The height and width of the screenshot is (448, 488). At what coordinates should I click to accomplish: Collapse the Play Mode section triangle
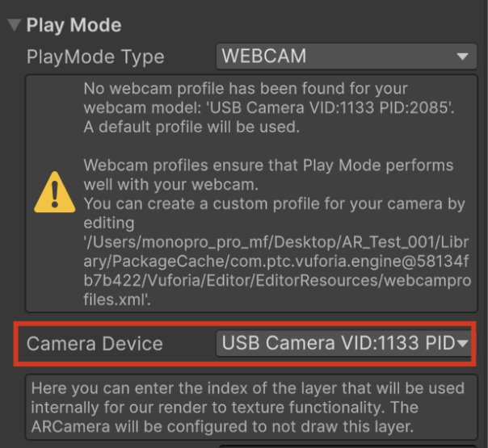tap(14, 25)
